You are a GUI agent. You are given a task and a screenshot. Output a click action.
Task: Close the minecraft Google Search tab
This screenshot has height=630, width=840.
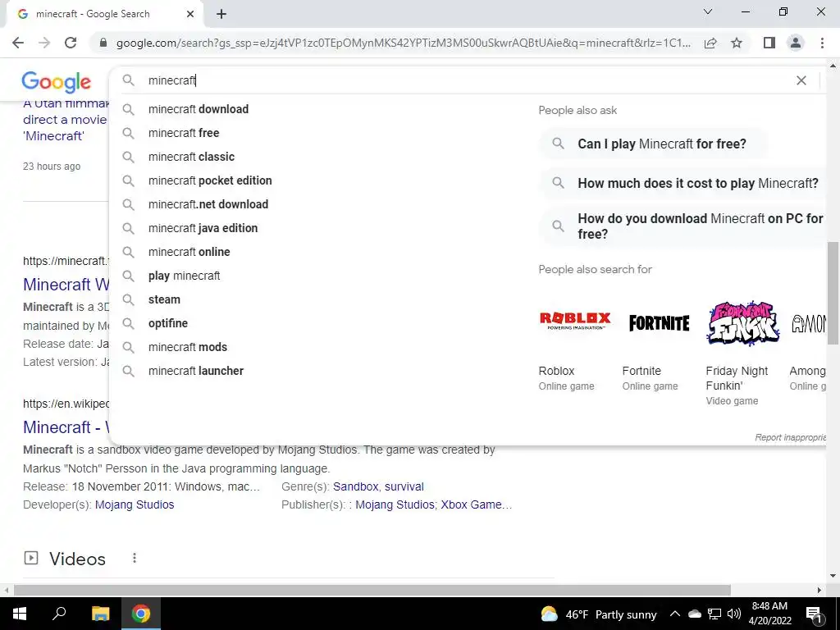tap(190, 14)
